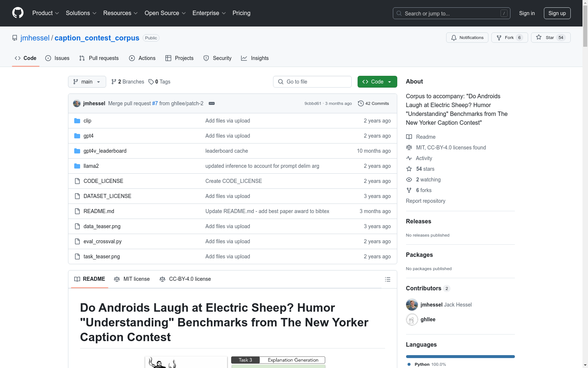Star the caption_contest_corpus repository

[x=551, y=38]
